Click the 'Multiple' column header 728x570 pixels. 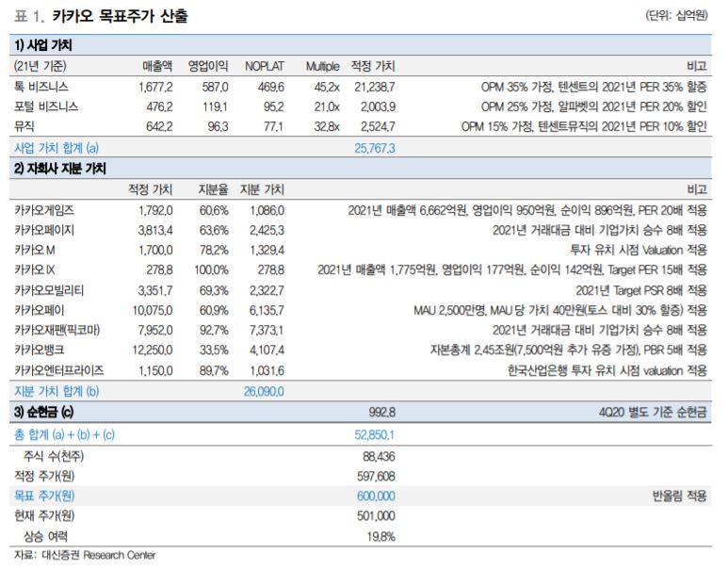coord(322,67)
